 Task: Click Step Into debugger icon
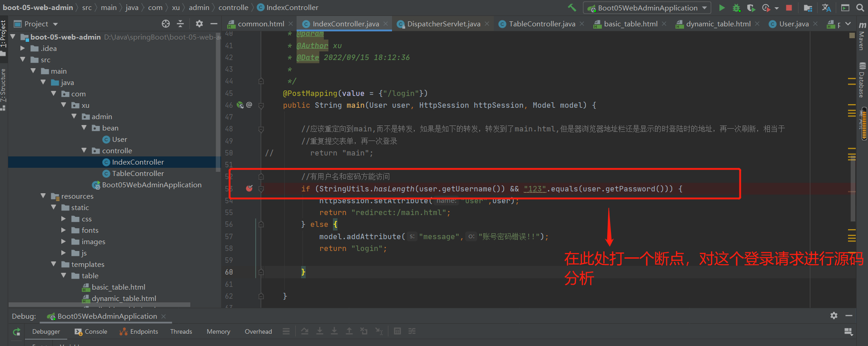click(320, 331)
